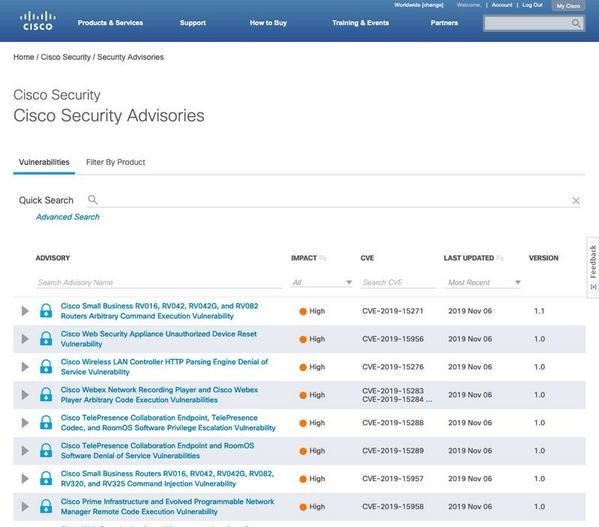This screenshot has width=599, height=527.
Task: Go to Home breadcrumb link
Action: (x=24, y=57)
